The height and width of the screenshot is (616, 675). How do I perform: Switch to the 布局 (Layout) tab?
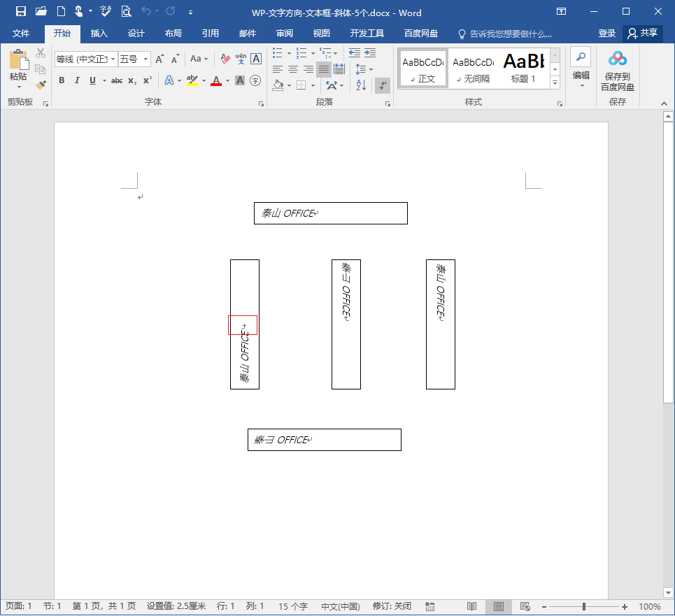click(173, 33)
